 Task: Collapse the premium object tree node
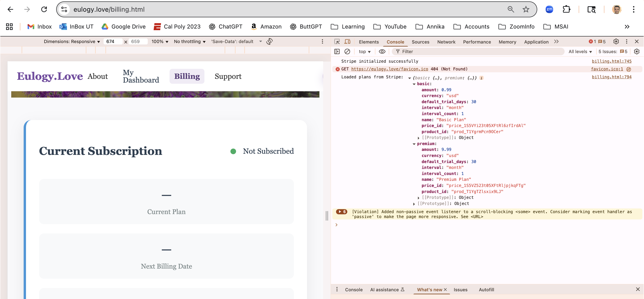414,144
